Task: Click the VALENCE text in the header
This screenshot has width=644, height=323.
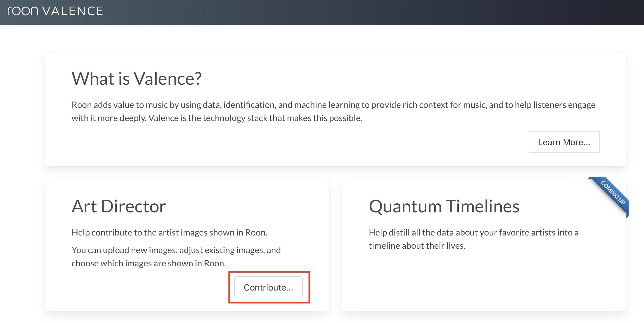Action: [73, 11]
